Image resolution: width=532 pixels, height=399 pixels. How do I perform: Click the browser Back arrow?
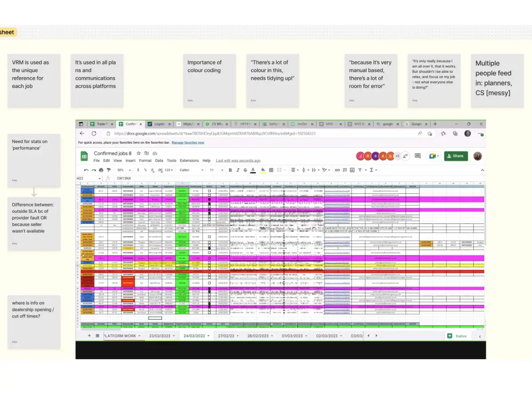tap(82, 133)
